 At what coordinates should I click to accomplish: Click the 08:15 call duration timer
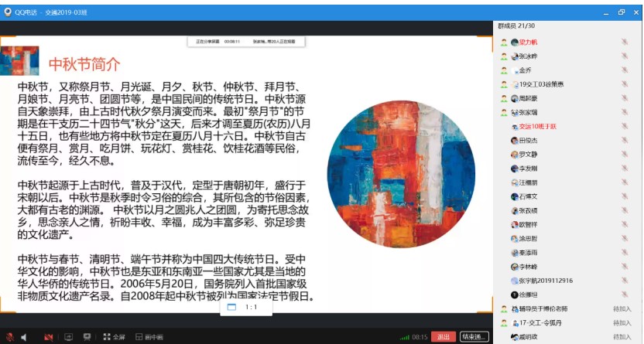(420, 337)
